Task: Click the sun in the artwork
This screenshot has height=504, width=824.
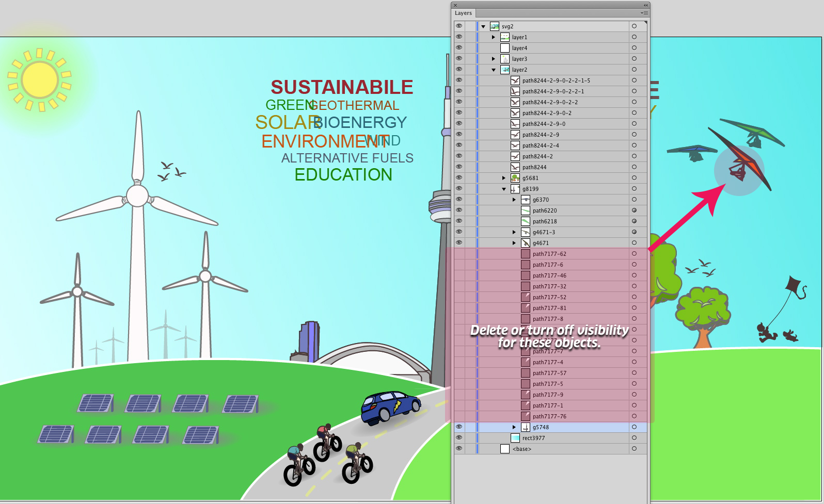Action: pos(39,79)
